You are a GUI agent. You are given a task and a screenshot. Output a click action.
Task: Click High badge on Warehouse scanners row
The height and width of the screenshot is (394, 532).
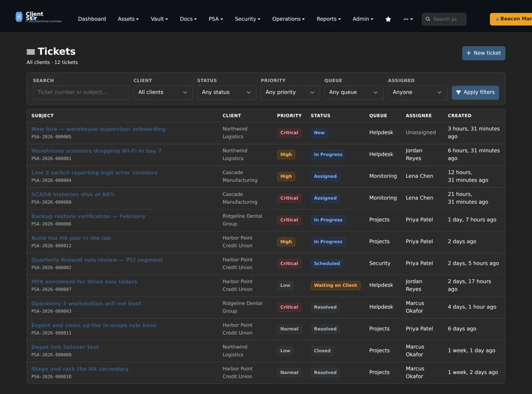pyautogui.click(x=286, y=155)
